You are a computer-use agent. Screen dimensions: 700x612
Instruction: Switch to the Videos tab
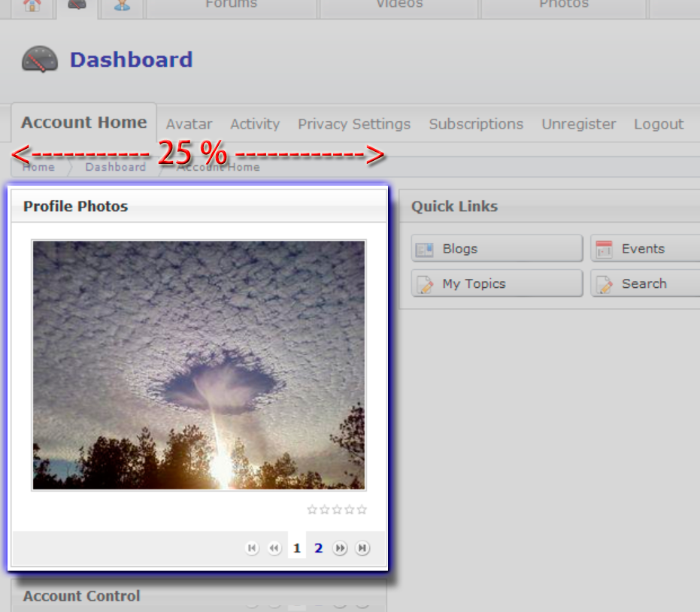point(399,6)
